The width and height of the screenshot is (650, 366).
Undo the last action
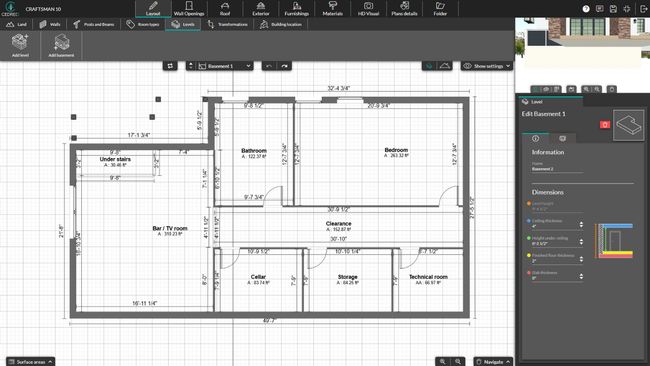(269, 66)
